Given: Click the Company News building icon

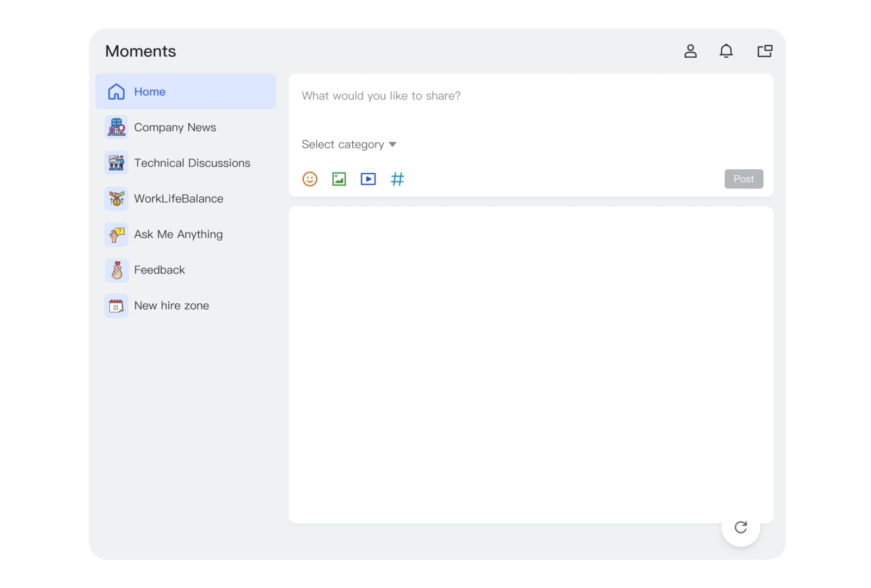Looking at the screenshot, I should pyautogui.click(x=116, y=127).
